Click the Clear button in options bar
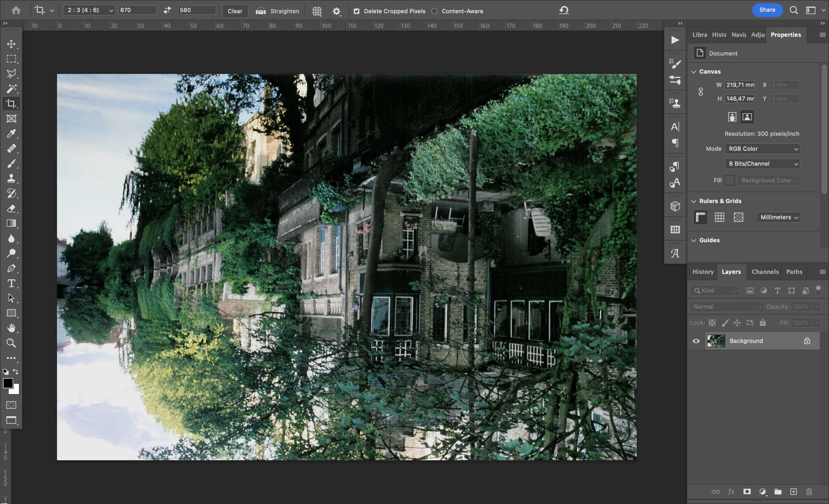 (x=234, y=11)
